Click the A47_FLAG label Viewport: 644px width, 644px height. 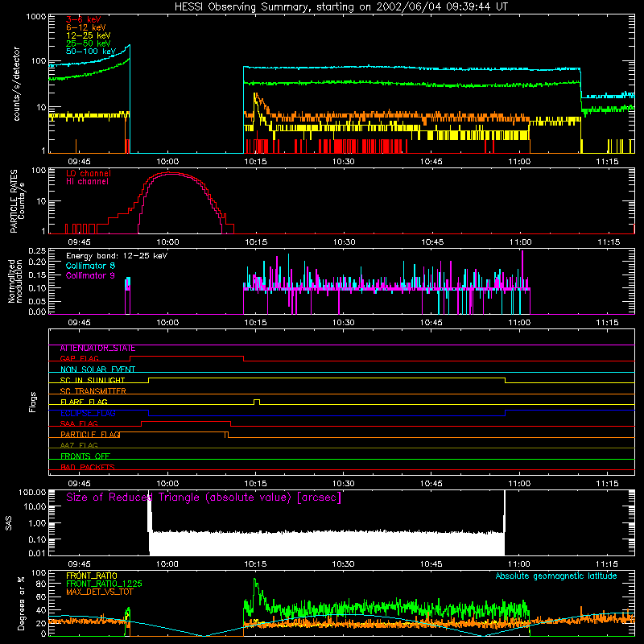tap(79, 445)
